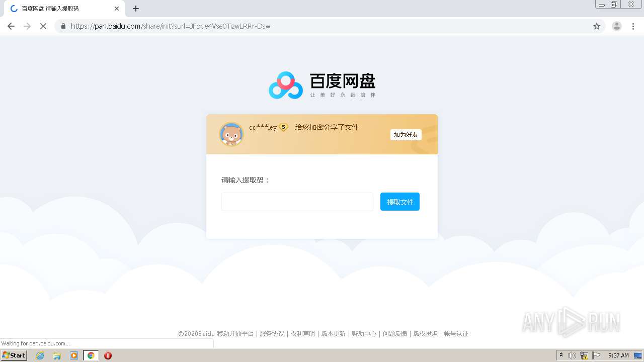Image resolution: width=644 pixels, height=362 pixels.
Task: Focus the extraction code input field
Action: pos(297,202)
